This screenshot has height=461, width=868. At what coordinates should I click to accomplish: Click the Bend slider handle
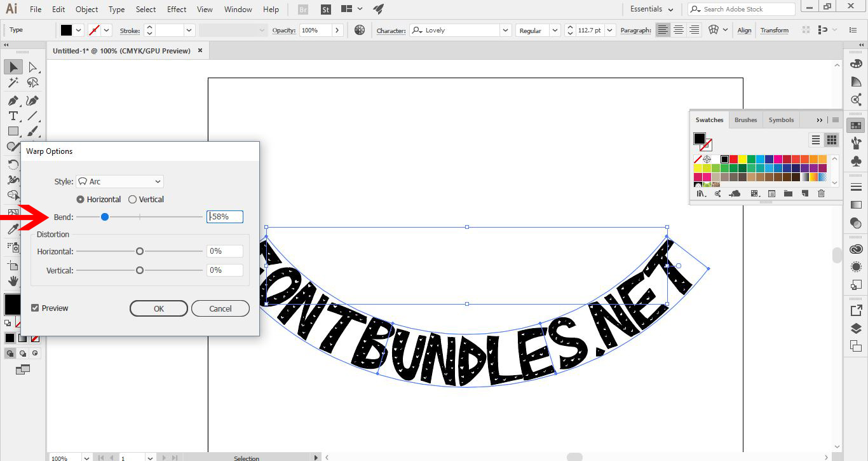pos(105,217)
